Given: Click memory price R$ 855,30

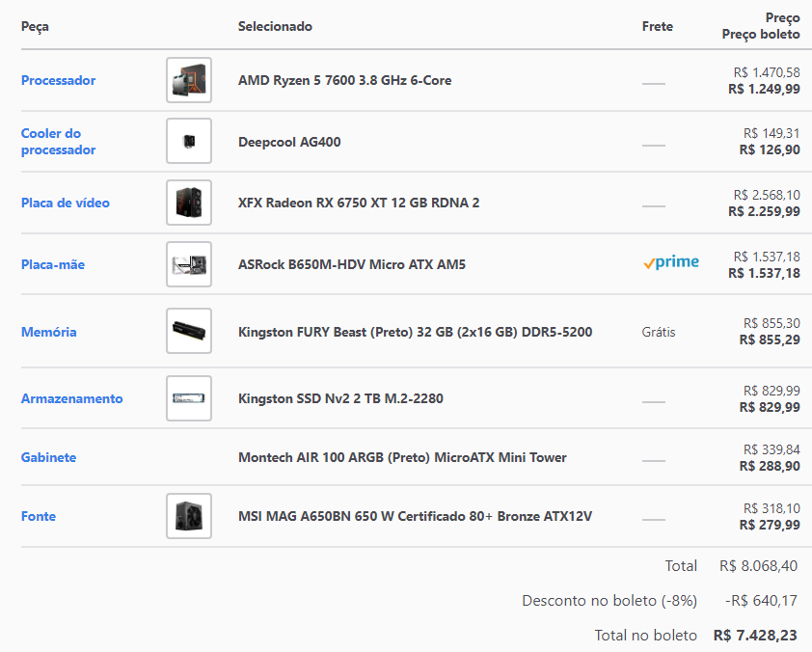Looking at the screenshot, I should point(771,324).
